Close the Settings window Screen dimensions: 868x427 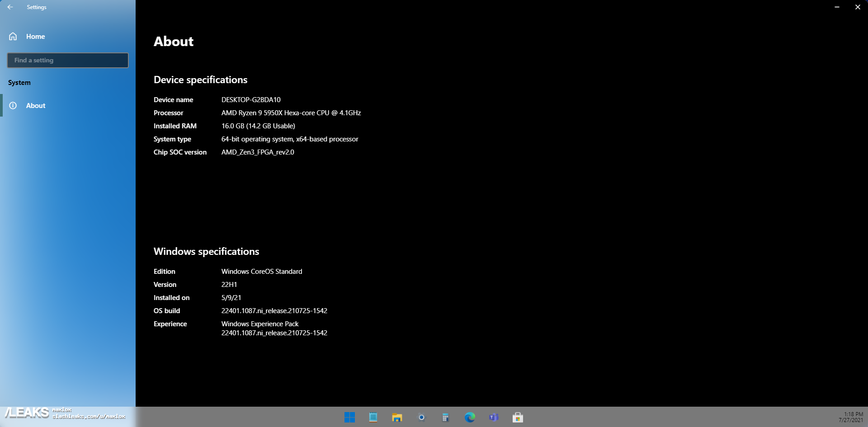click(x=858, y=7)
